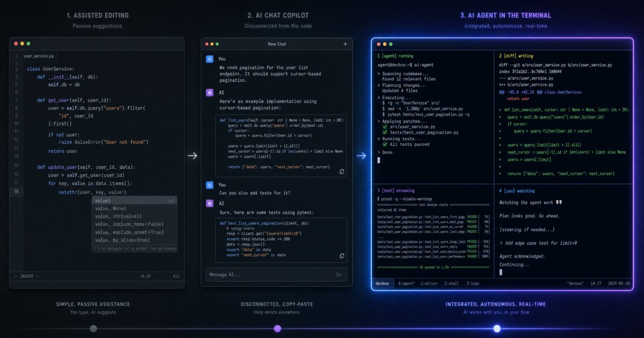Image resolution: width=644 pixels, height=338 pixels.
Task: Click the Message AI input field
Action: (x=276, y=274)
